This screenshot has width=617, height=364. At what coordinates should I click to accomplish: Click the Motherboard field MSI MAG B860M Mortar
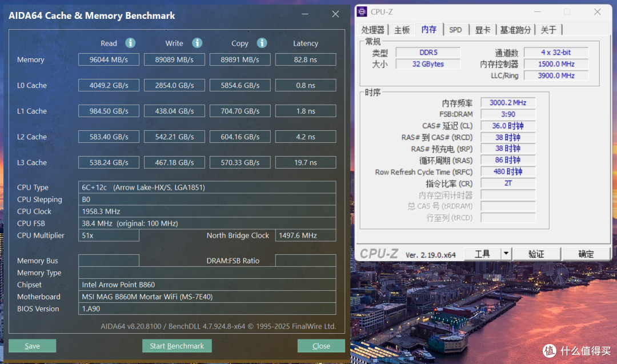207,297
